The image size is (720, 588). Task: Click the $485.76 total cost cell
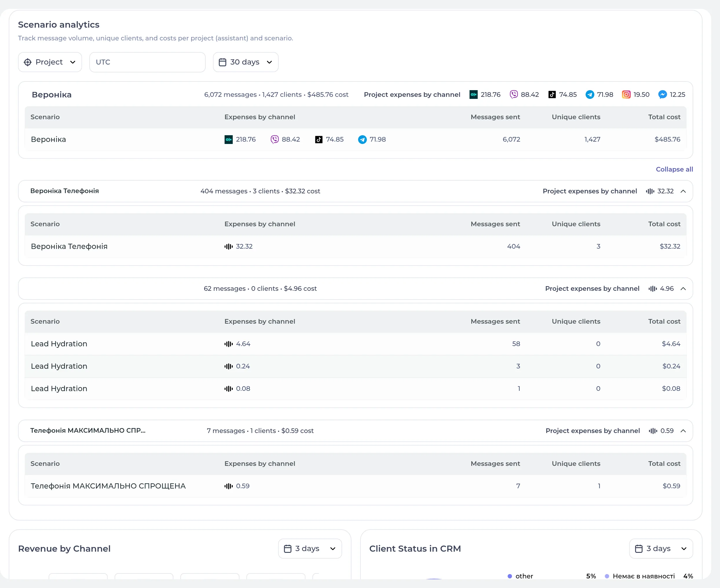coord(667,140)
